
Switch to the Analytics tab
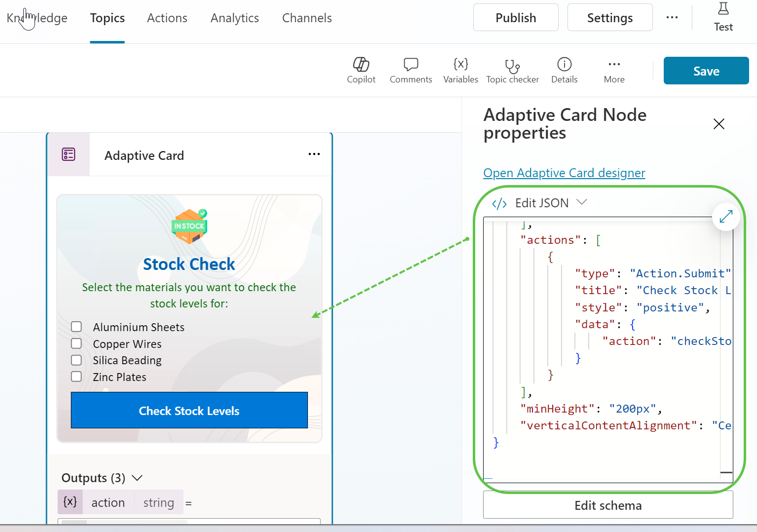(x=234, y=18)
